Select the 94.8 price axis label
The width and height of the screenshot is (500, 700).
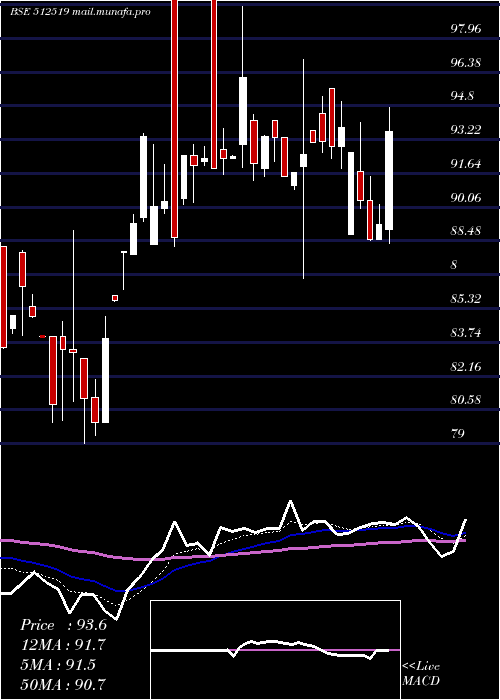tap(462, 96)
